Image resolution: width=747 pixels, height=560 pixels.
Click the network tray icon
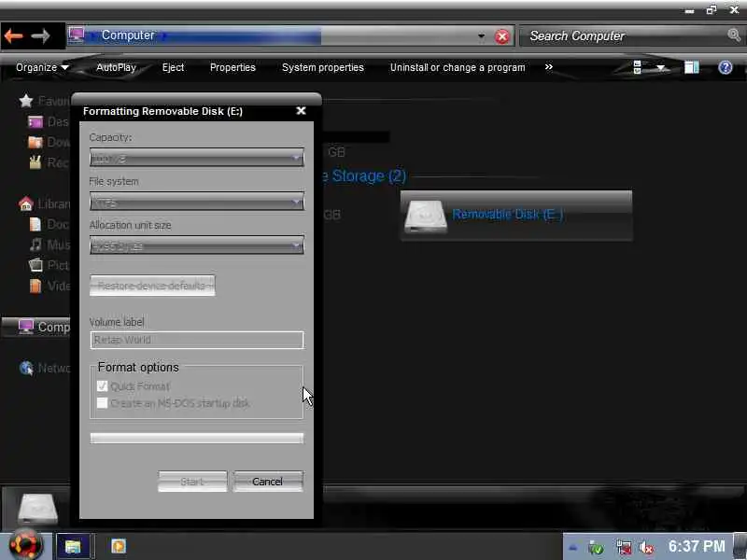[x=623, y=548]
